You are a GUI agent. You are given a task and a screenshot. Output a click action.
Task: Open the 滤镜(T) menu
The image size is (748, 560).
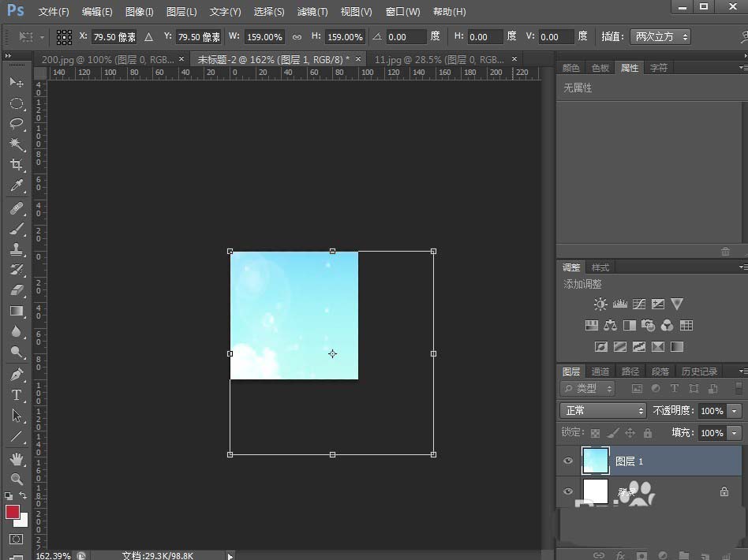coord(312,12)
